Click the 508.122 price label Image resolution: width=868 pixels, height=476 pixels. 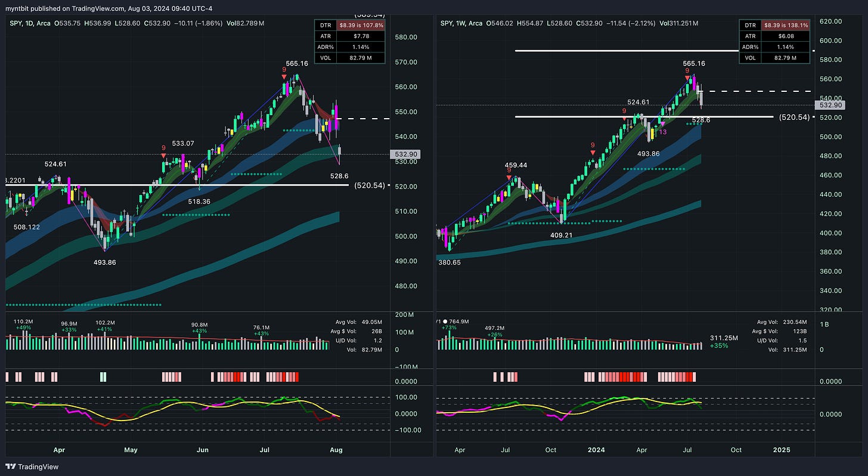pos(27,227)
